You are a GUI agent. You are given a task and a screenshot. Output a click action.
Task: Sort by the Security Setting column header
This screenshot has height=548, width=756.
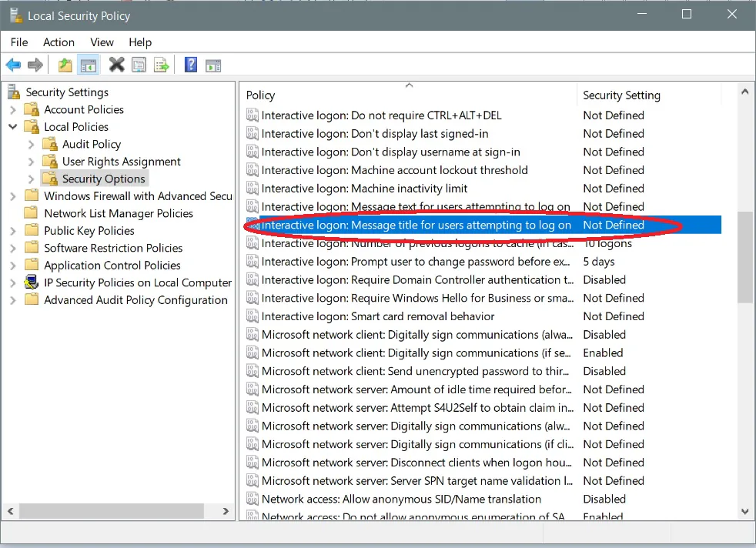[x=649, y=95]
